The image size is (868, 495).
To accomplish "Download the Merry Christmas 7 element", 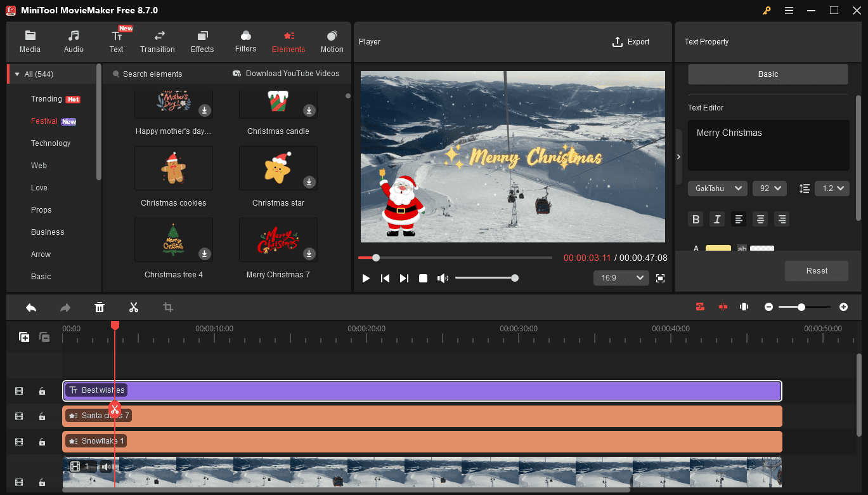I will coord(309,253).
